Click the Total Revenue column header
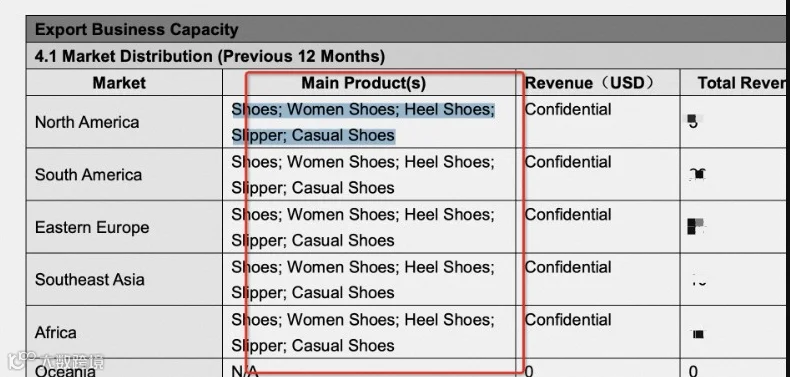This screenshot has width=790, height=377. [741, 83]
